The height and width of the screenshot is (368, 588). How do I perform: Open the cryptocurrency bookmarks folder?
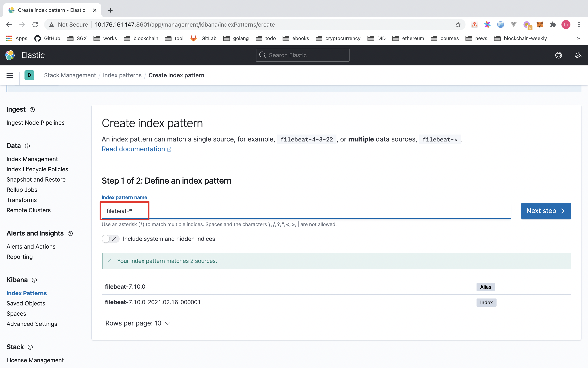coord(338,38)
